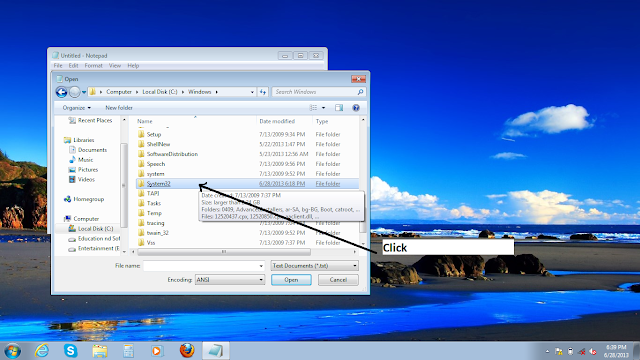Expand the Organize dropdown

coord(77,108)
